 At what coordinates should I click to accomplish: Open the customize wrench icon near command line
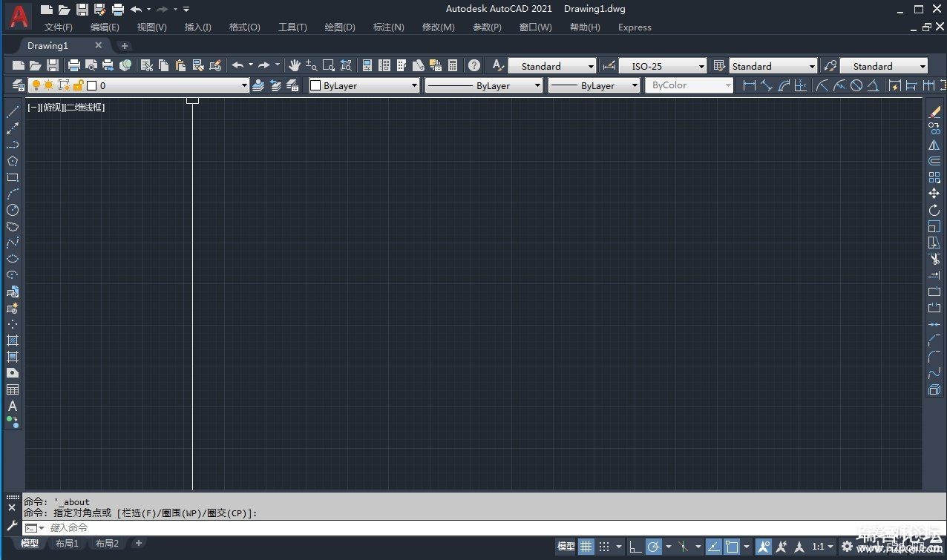click(12, 526)
